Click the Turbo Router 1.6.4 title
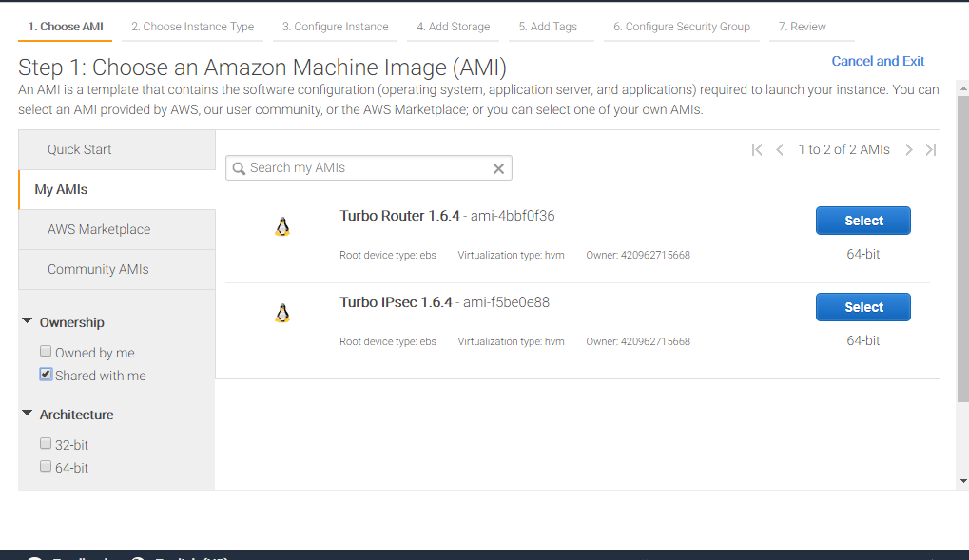969x560 pixels. click(x=399, y=216)
